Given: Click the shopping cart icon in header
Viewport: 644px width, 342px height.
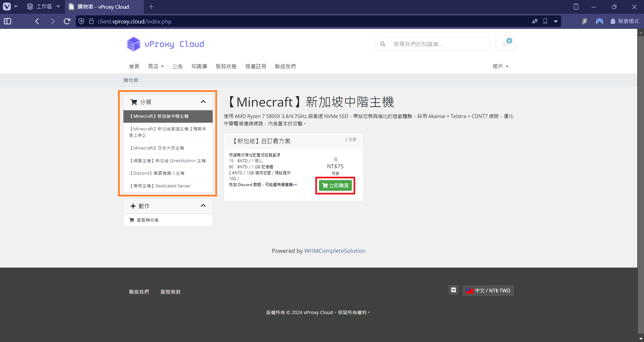Looking at the screenshot, I should [x=505, y=44].
